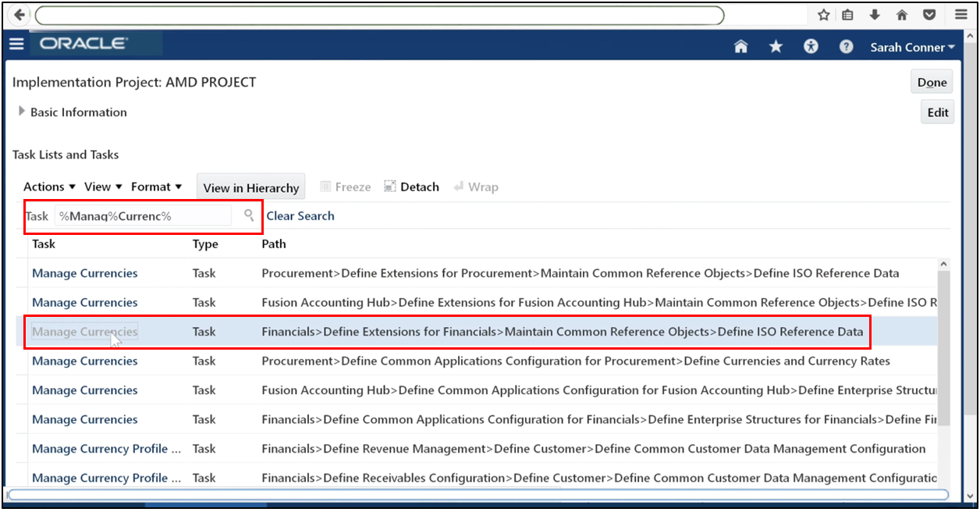This screenshot has width=980, height=512.
Task: Click the search magnifier icon in Task field
Action: pyautogui.click(x=247, y=215)
